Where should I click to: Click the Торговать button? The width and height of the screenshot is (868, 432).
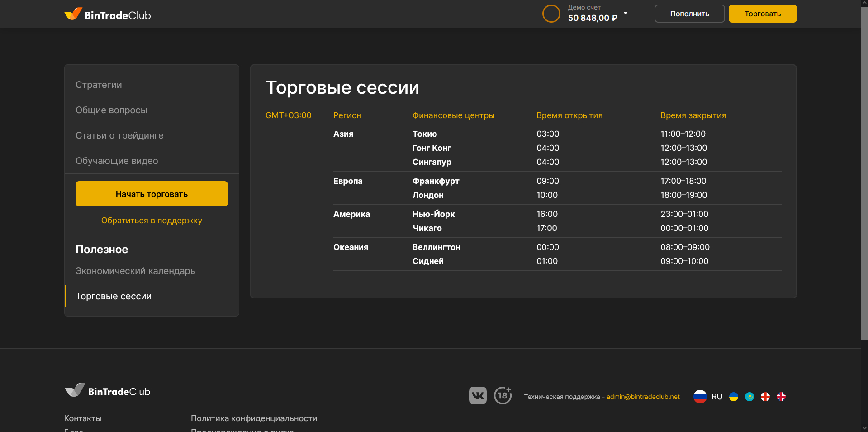pos(762,14)
